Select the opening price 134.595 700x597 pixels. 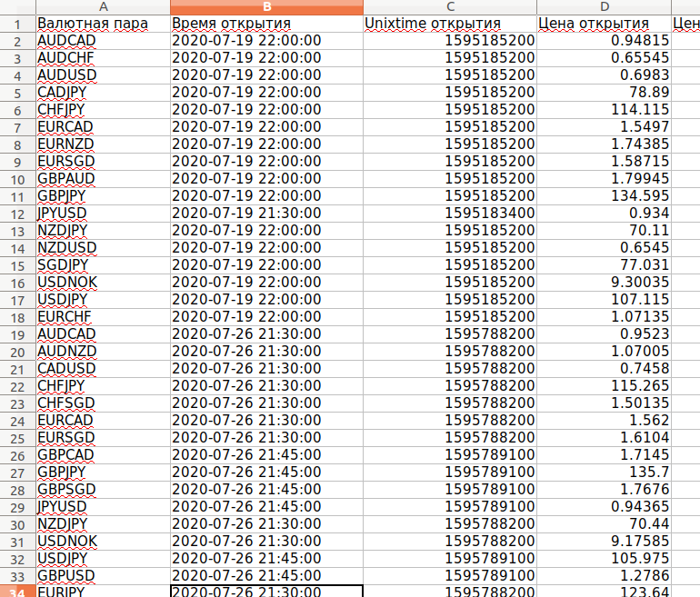point(604,196)
